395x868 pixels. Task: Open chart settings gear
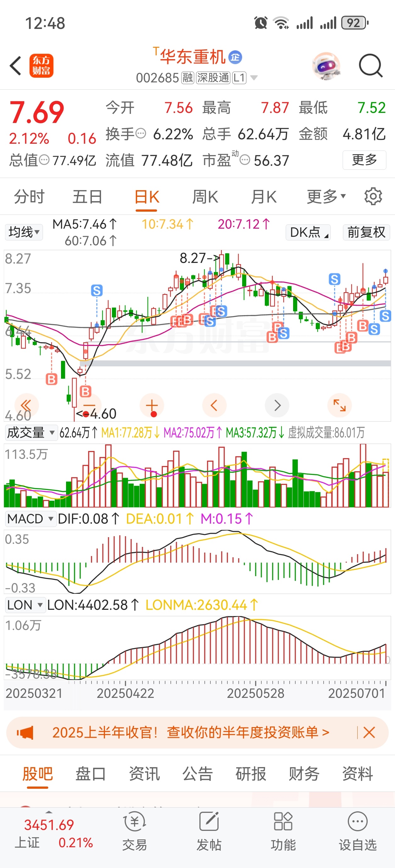[373, 197]
